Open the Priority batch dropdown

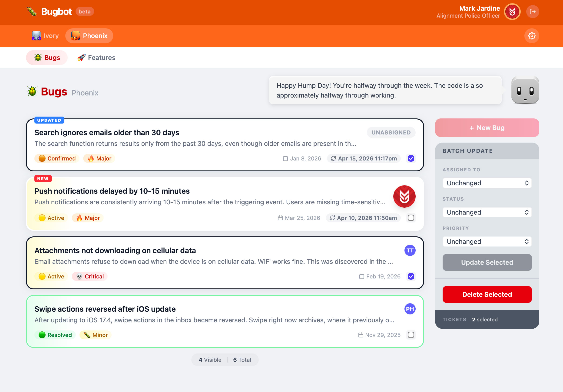click(487, 242)
